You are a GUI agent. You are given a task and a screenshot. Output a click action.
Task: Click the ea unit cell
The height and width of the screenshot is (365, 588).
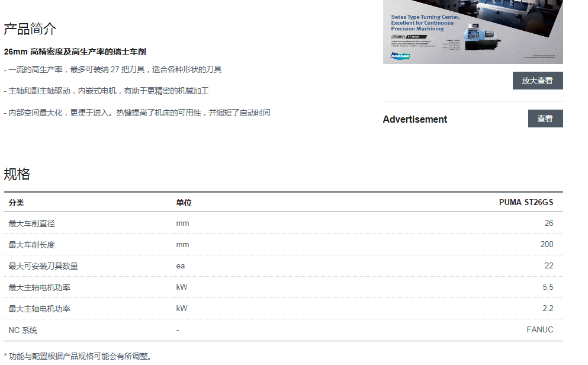[x=181, y=266]
